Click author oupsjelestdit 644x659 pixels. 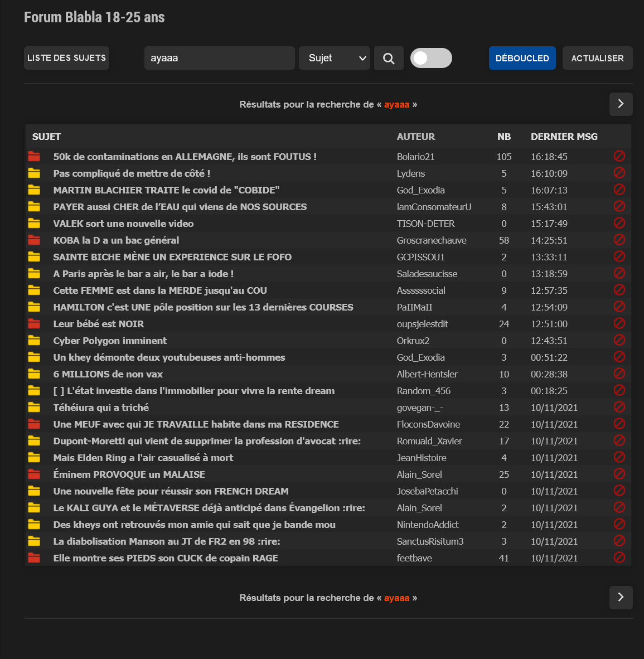coord(423,324)
